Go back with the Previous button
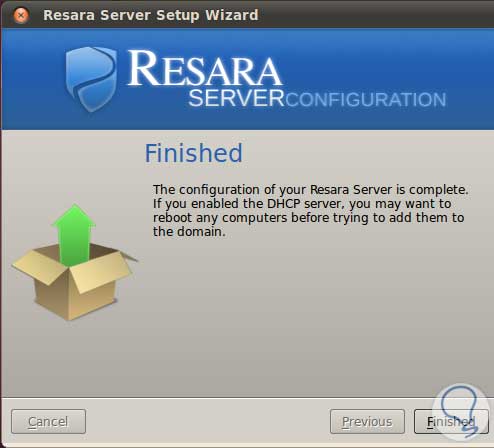The width and height of the screenshot is (494, 448). (367, 422)
